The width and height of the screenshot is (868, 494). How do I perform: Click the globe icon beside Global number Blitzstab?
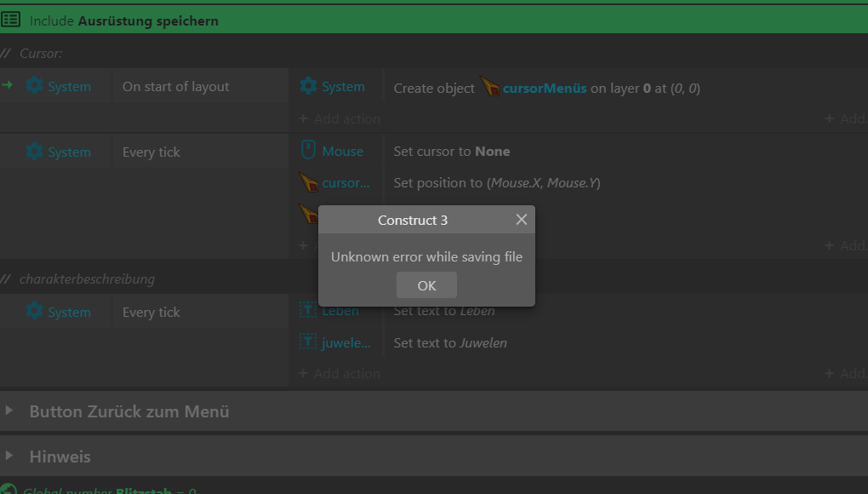click(9, 490)
